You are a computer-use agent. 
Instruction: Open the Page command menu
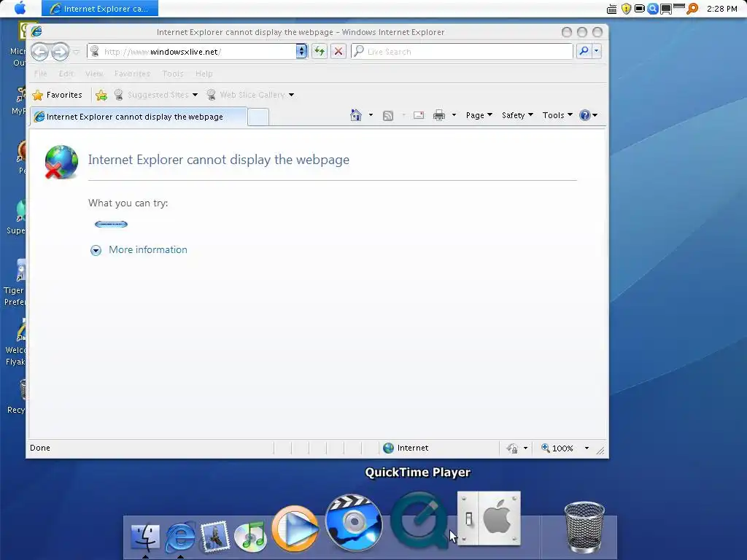(479, 115)
